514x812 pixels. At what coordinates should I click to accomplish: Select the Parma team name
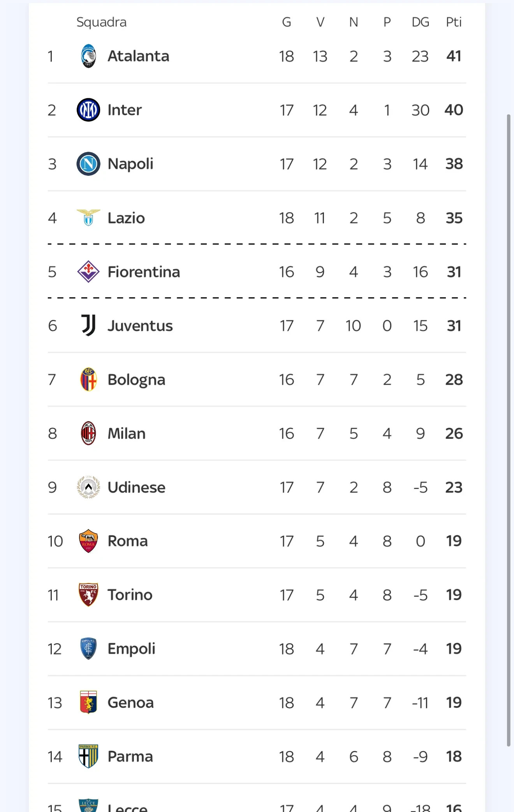pos(130,756)
